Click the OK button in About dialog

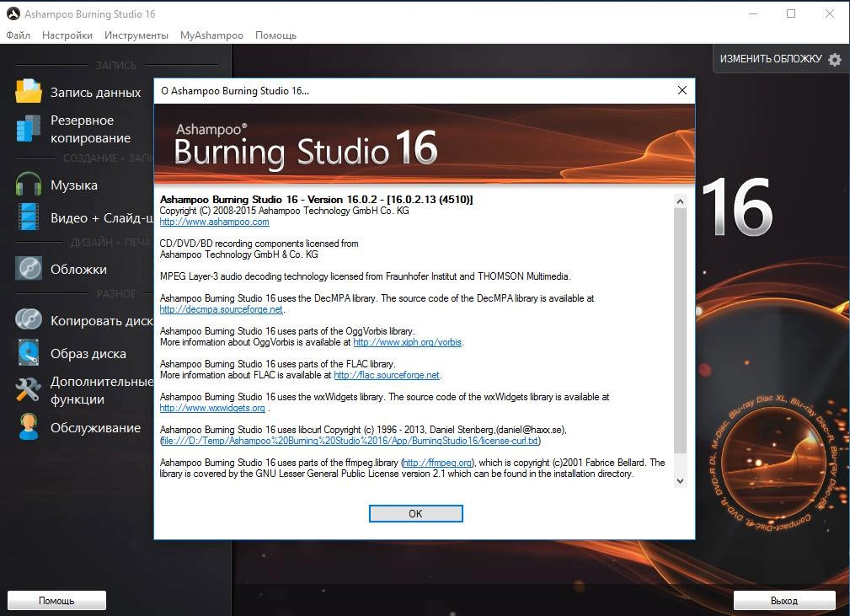(x=416, y=513)
